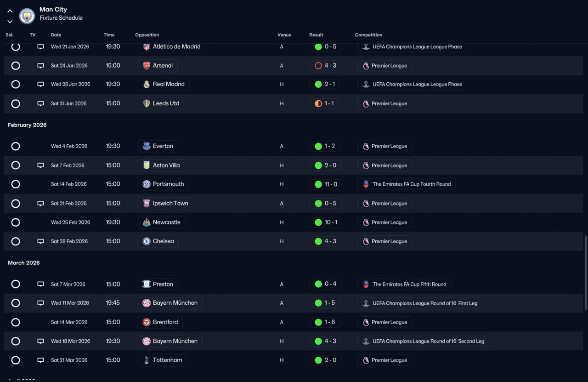Click the Man City club crest icon

(27, 16)
